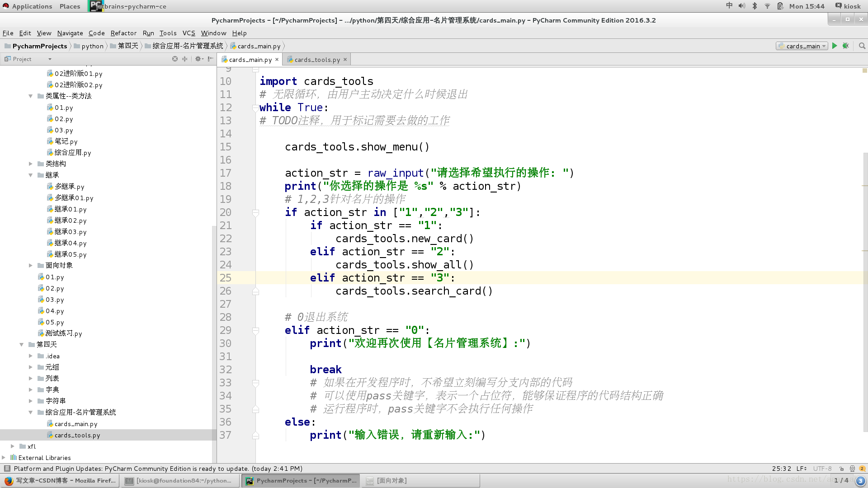Image resolution: width=868 pixels, height=488 pixels.
Task: Open kiosk user menu in top panel
Action: (x=848, y=6)
